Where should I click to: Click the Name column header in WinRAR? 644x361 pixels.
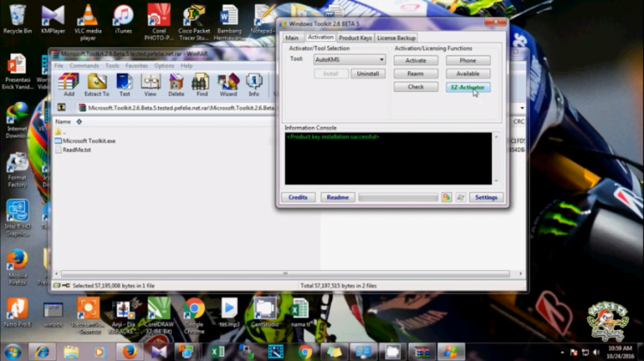coord(63,122)
